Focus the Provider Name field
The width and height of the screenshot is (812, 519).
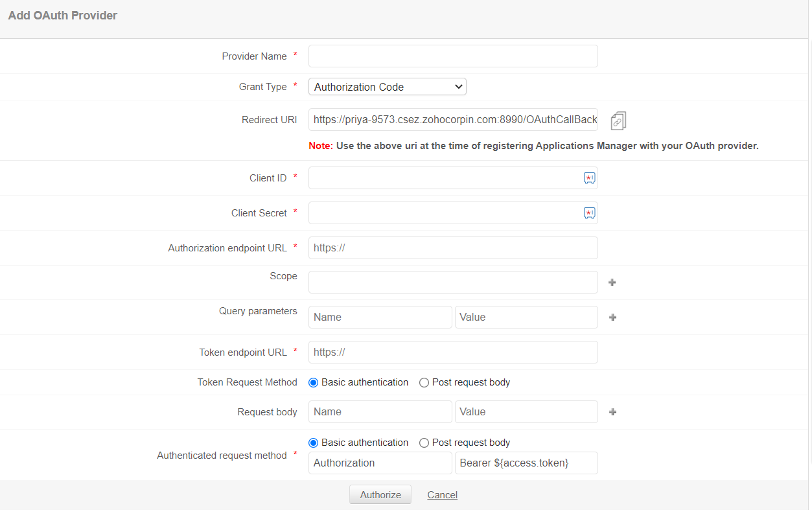click(452, 56)
